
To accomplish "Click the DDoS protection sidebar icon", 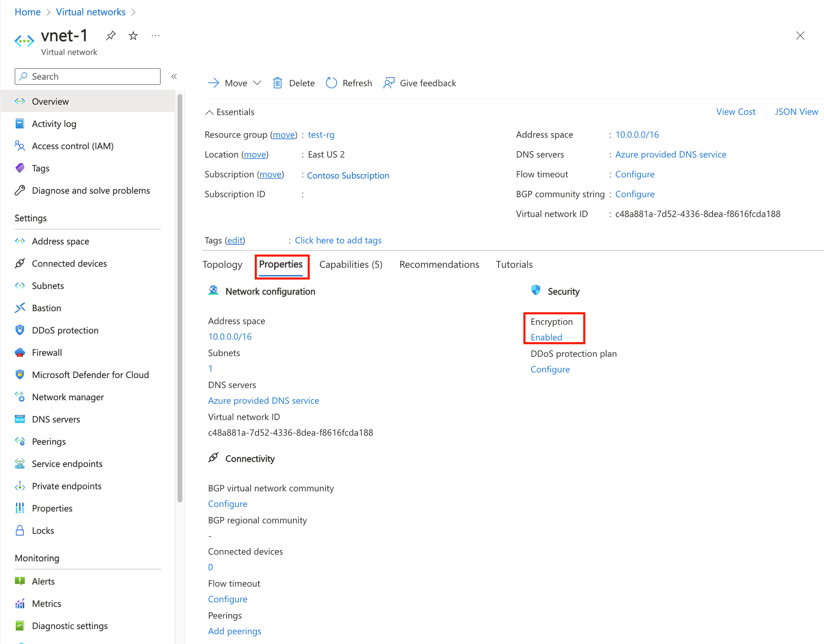I will coord(19,330).
